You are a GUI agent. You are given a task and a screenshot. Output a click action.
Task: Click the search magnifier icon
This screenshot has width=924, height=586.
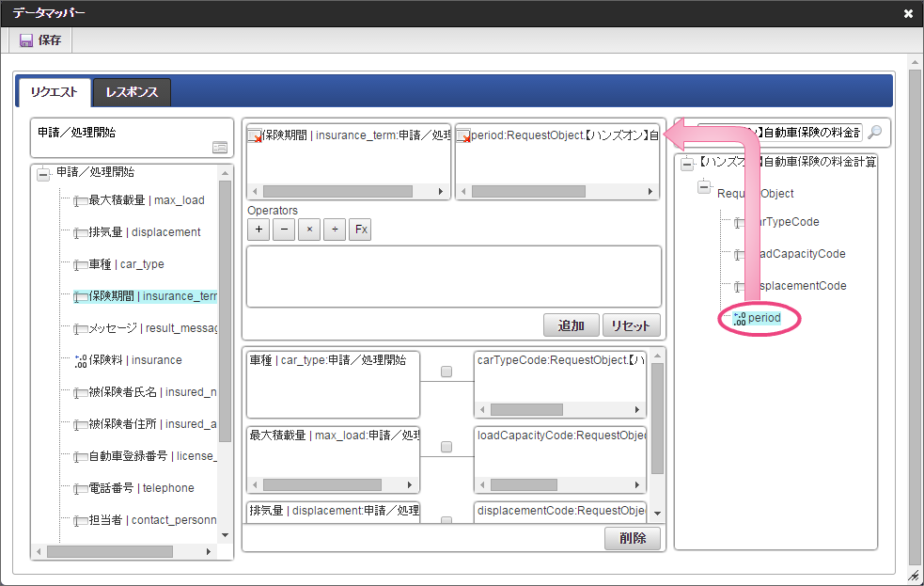click(875, 132)
